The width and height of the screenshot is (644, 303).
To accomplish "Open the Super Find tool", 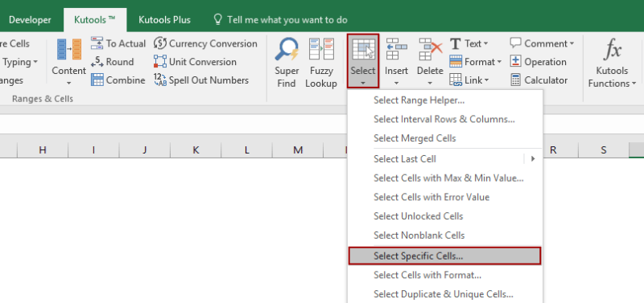I will pyautogui.click(x=286, y=63).
